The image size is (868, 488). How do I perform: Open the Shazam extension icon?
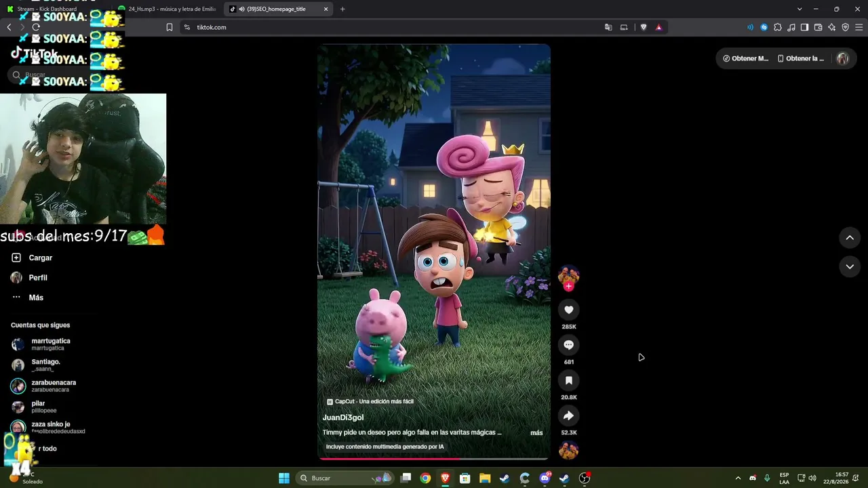764,27
